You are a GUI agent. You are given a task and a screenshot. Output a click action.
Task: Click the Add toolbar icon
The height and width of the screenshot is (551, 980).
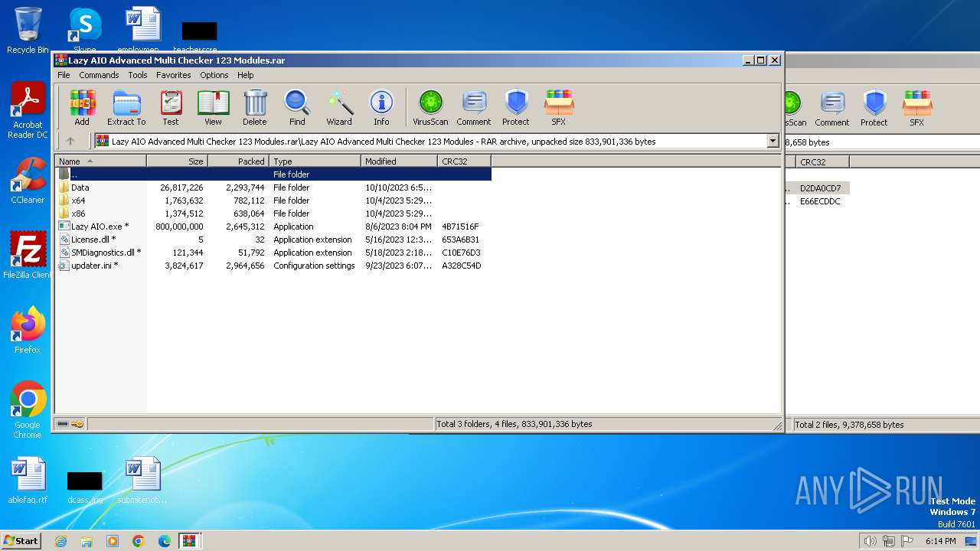click(82, 107)
